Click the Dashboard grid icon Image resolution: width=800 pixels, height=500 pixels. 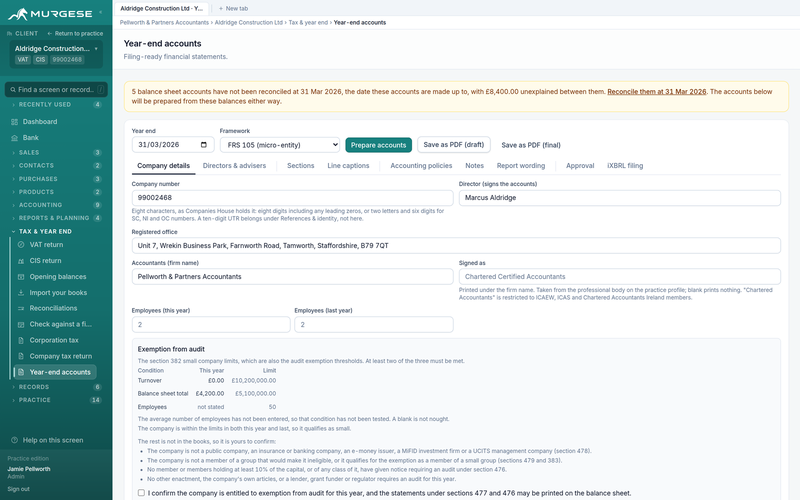click(14, 122)
